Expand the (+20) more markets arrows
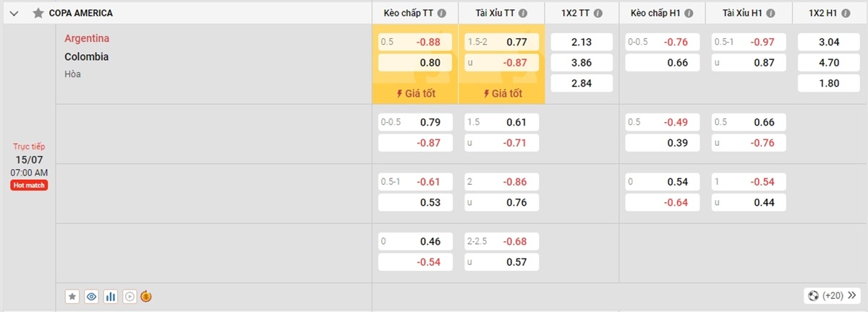Image resolution: width=868 pixels, height=312 pixels. tap(832, 295)
